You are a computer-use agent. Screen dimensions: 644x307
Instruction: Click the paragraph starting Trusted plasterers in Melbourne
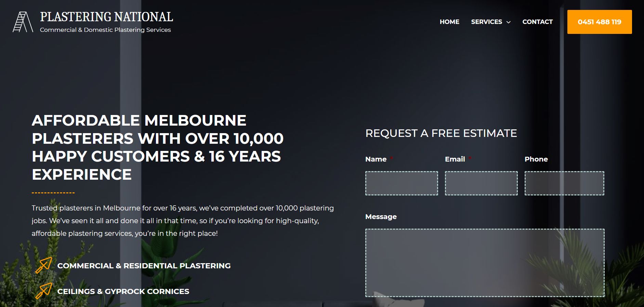pyautogui.click(x=183, y=221)
